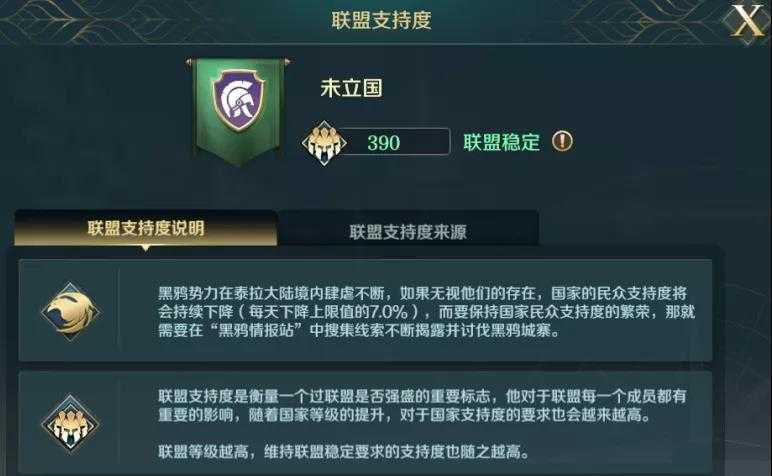This screenshot has height=476, width=772.
Task: Click the small pointer under 联盟支持度说明 tab
Action: tap(145, 249)
